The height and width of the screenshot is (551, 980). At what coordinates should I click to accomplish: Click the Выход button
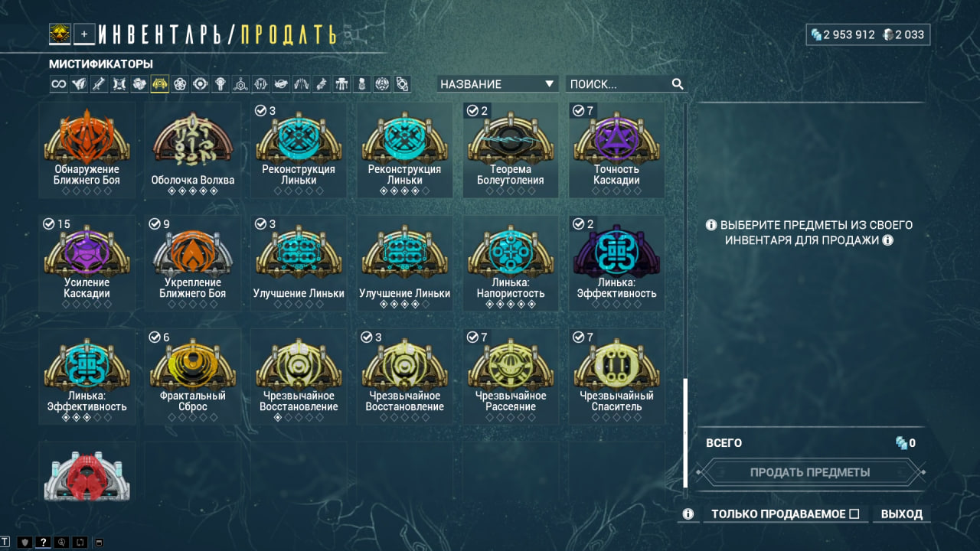[902, 514]
